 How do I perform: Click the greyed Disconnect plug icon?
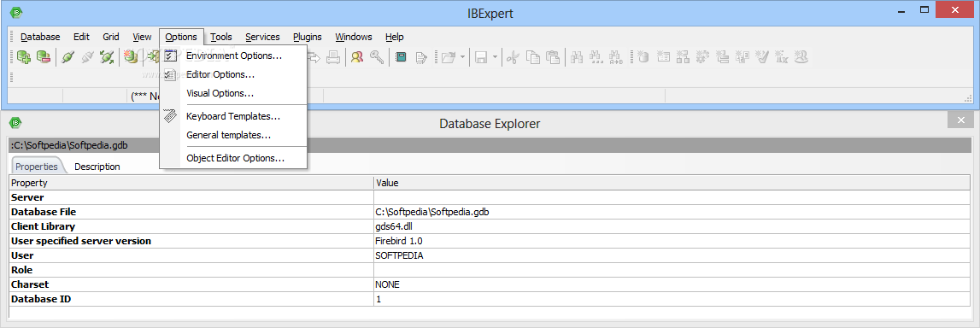pyautogui.click(x=87, y=57)
